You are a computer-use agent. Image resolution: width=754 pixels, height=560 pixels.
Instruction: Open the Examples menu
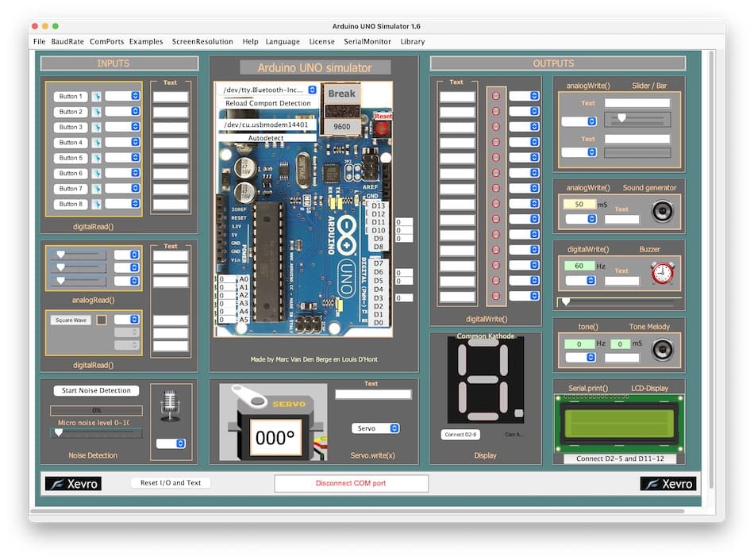(x=146, y=42)
